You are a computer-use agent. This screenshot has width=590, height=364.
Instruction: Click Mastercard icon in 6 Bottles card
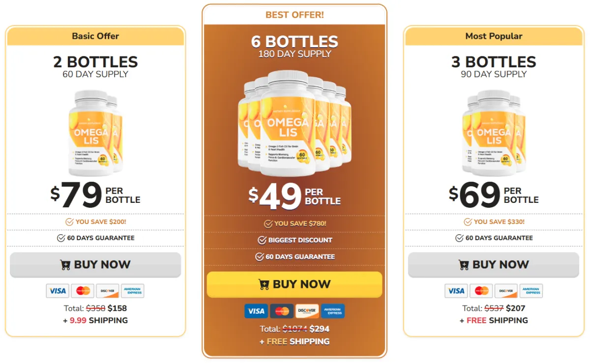pos(282,311)
